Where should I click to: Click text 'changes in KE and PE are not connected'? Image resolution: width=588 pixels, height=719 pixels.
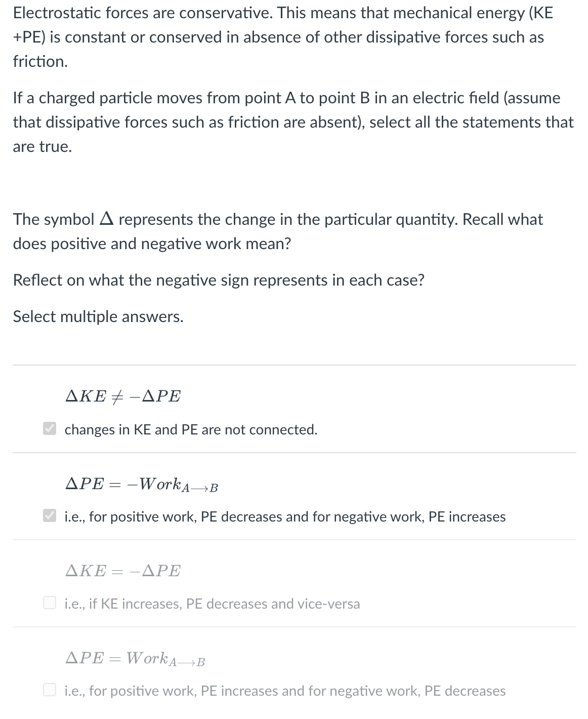coord(191,429)
